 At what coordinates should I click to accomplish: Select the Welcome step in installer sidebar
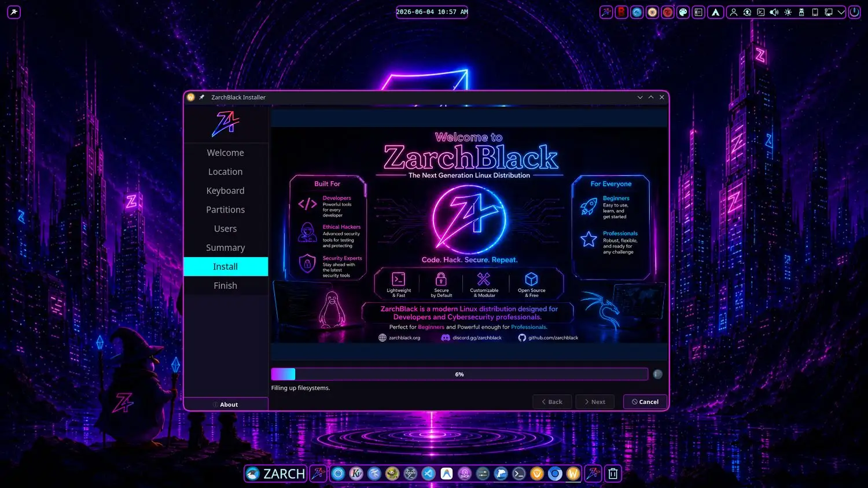click(x=226, y=153)
